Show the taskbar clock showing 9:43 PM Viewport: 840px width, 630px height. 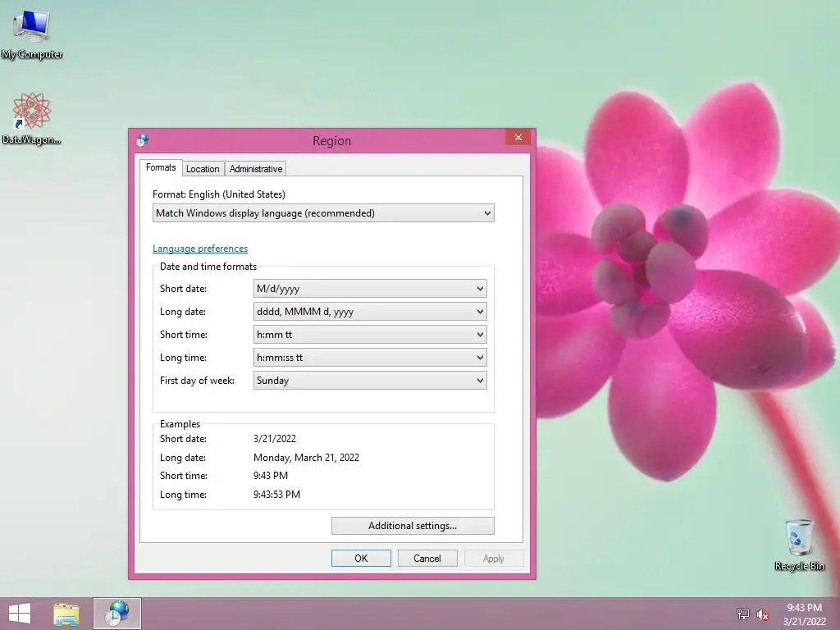click(x=804, y=614)
